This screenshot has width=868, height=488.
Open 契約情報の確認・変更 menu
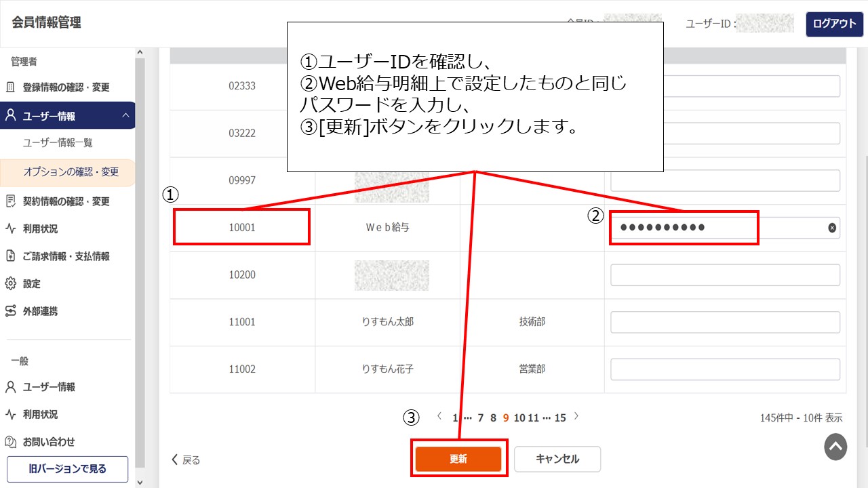tap(66, 201)
